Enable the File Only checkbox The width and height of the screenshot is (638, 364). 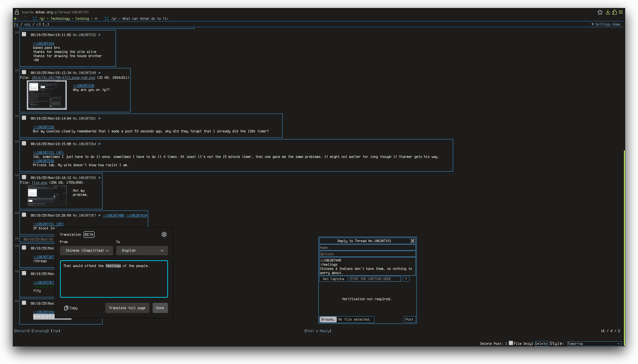511,343
